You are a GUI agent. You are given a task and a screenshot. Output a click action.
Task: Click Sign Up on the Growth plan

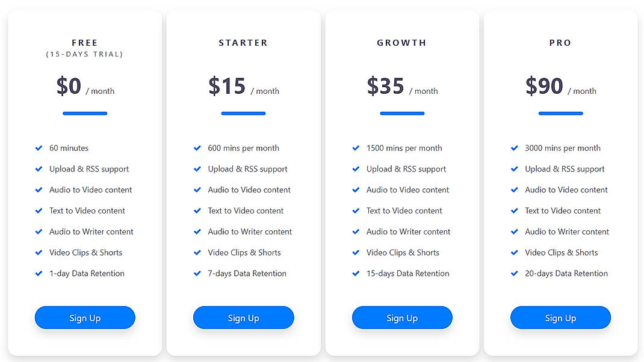coord(401,318)
